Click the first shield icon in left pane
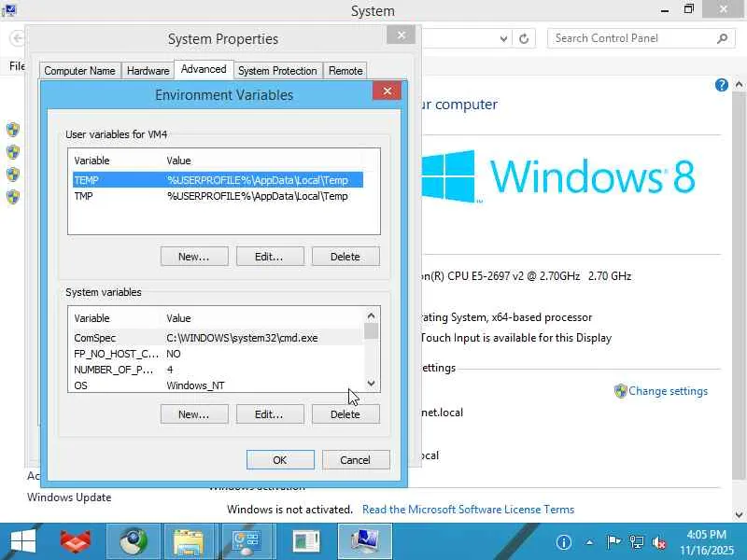 click(x=13, y=130)
